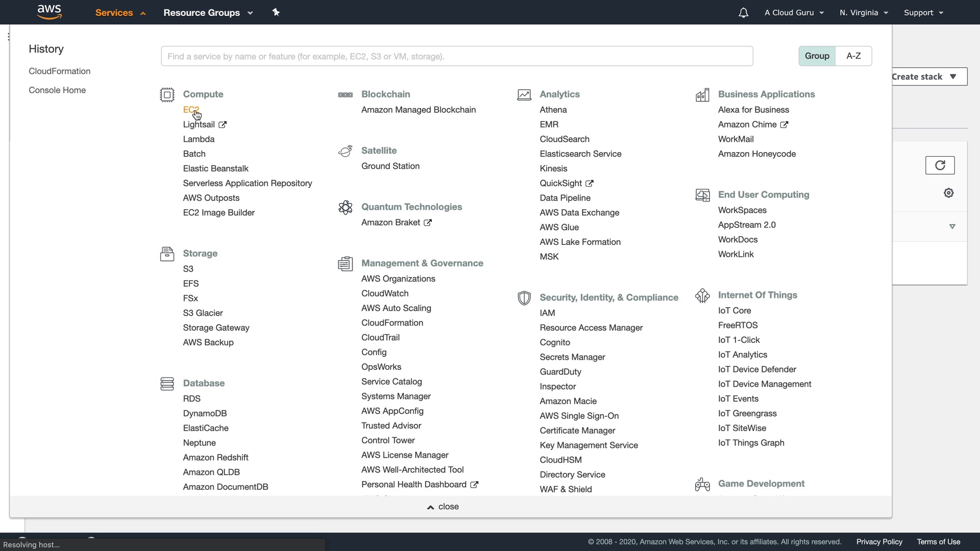Click the refresh icon button

pyautogui.click(x=940, y=165)
